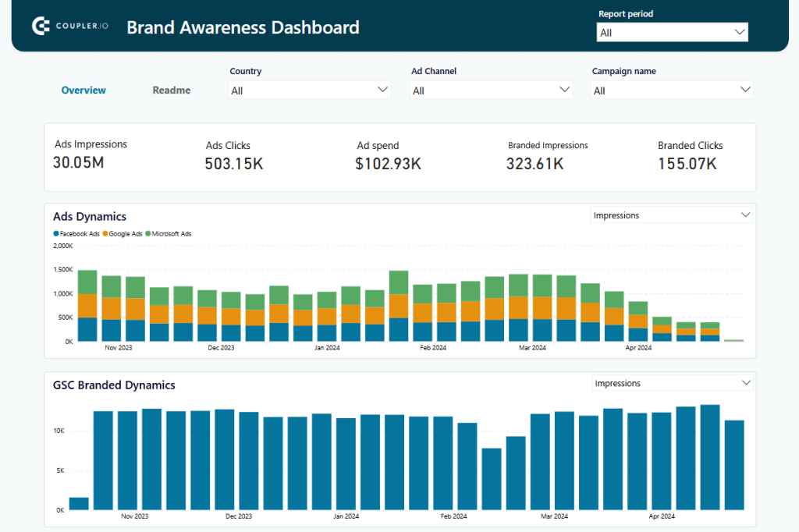Click the Coupler.io logo icon
799x532 pixels.
point(41,26)
